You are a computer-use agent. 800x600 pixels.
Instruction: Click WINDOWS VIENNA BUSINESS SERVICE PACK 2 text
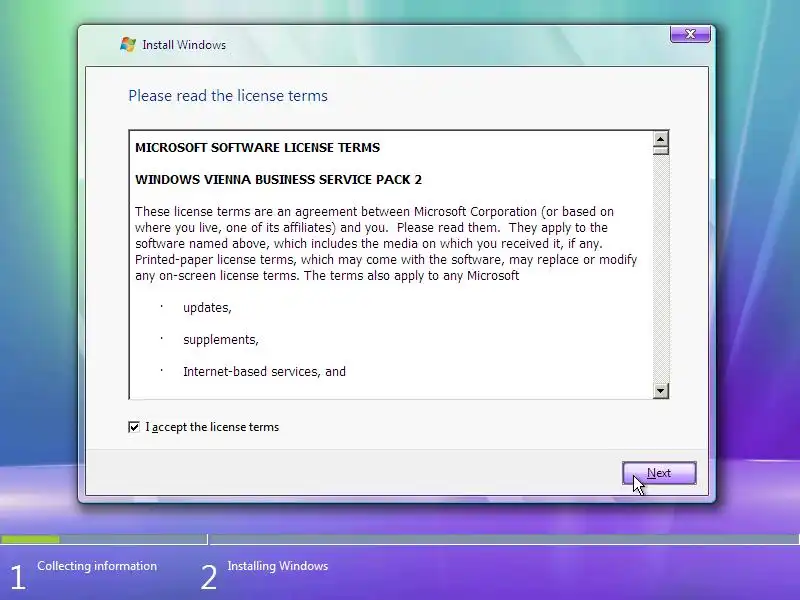coord(279,180)
